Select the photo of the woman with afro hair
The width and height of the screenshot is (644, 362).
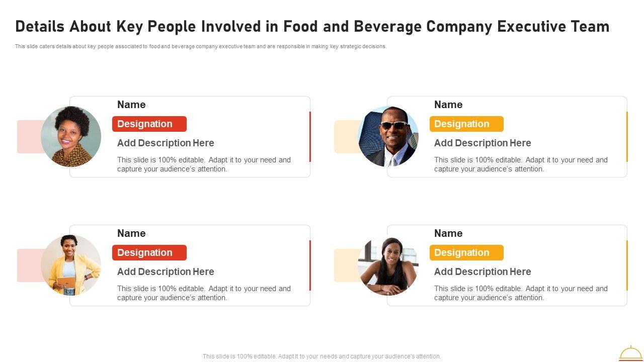(71, 136)
